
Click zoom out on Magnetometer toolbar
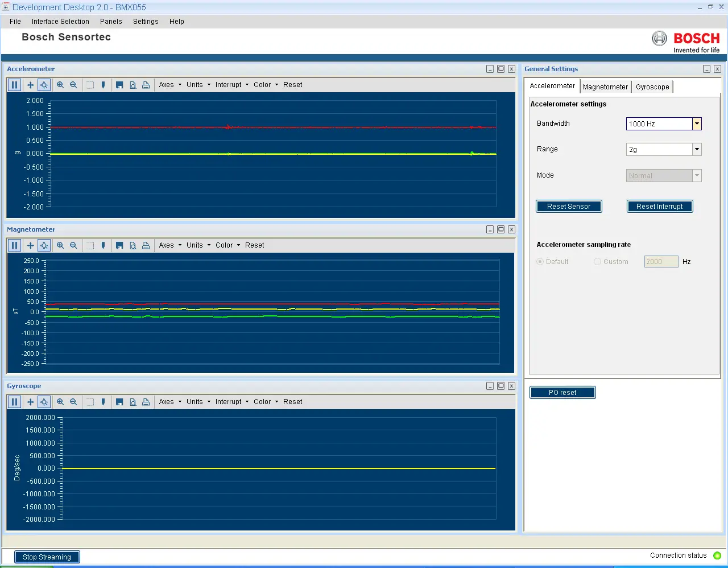(73, 245)
